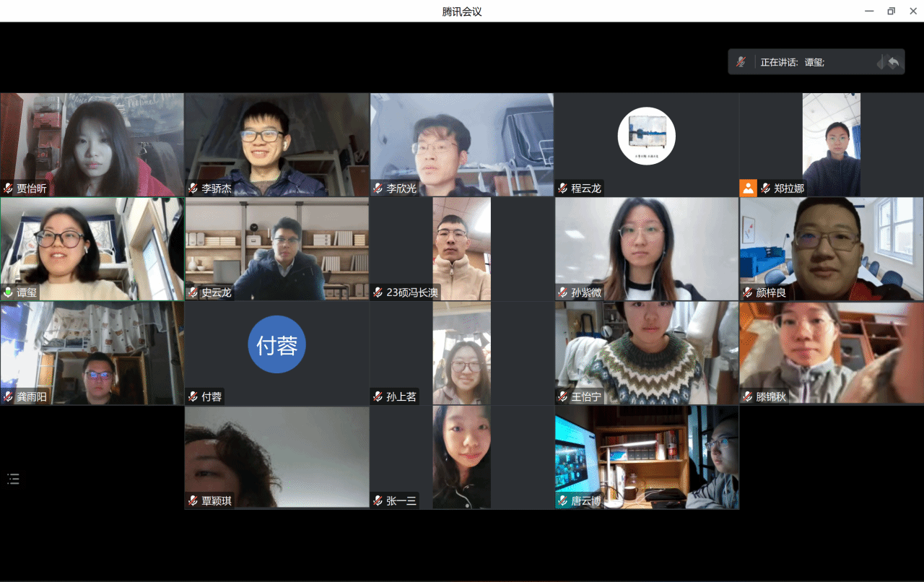Click the 腾讯会议 window title bar

pyautogui.click(x=462, y=11)
